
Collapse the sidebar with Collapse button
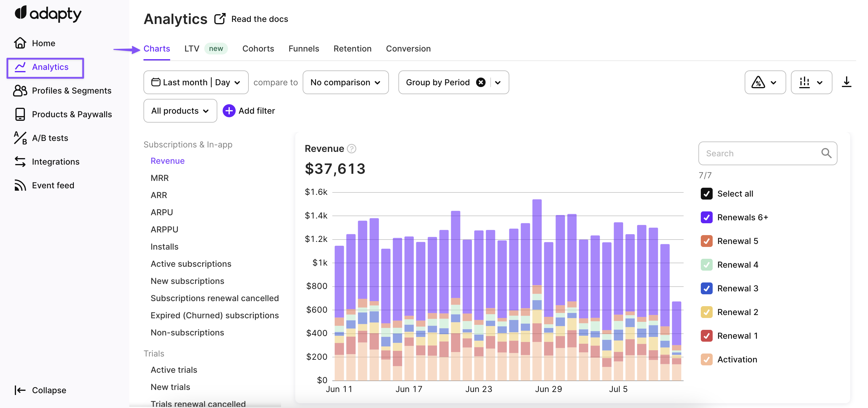point(40,390)
